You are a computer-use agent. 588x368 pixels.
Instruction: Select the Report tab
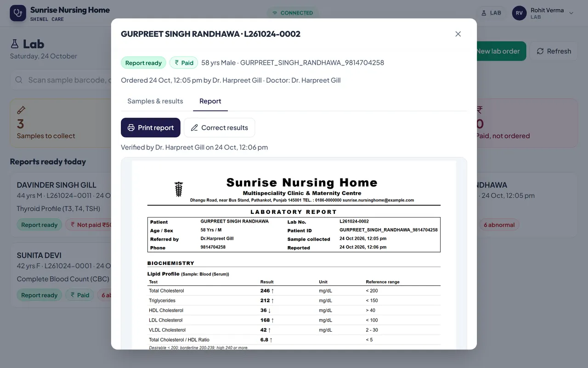[x=210, y=101]
